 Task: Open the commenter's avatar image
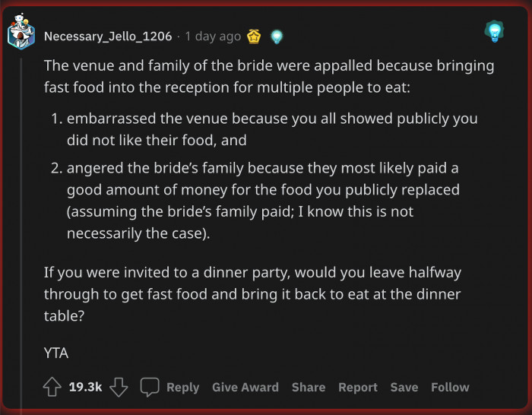(21, 31)
